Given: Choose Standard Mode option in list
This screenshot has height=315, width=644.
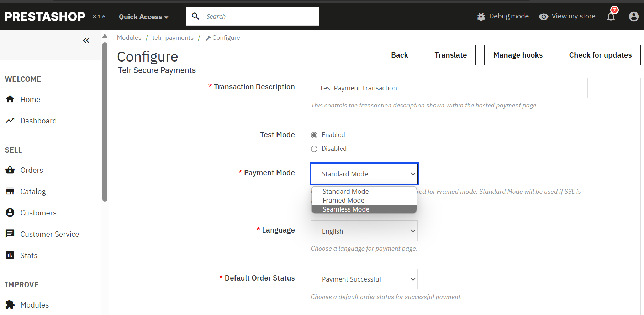Looking at the screenshot, I should (x=364, y=191).
